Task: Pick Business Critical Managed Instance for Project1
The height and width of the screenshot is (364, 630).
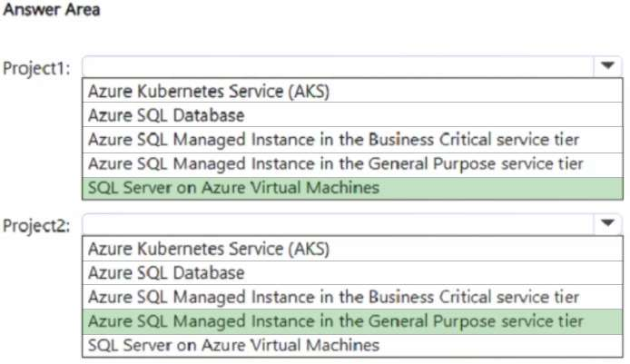Action: coord(333,140)
